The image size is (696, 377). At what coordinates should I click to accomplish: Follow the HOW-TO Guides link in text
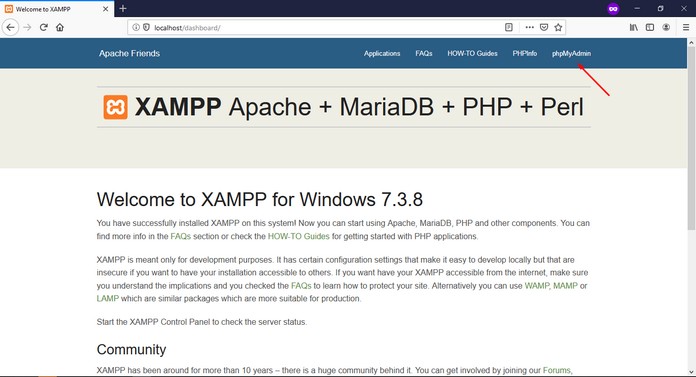tap(298, 236)
